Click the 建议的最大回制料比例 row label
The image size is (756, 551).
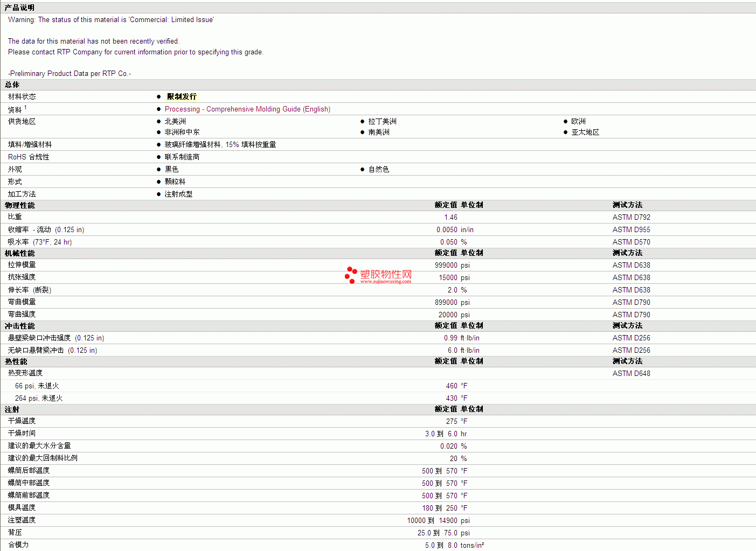coord(43,458)
